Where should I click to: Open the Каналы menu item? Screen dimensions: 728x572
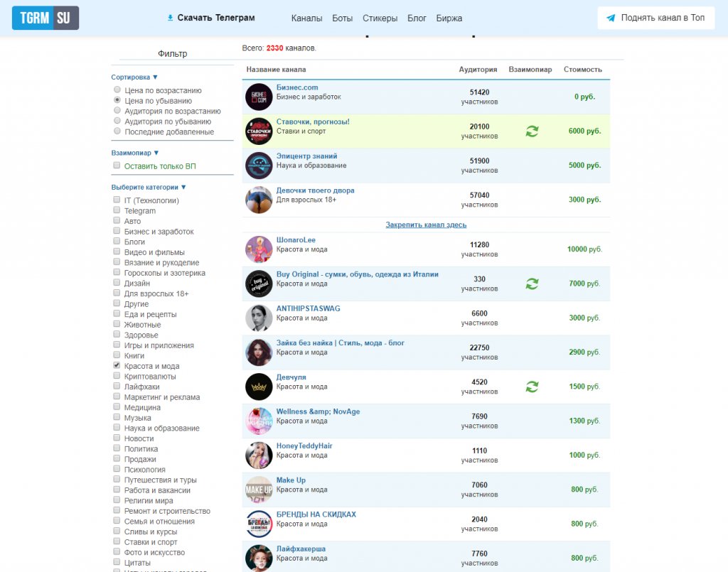(306, 18)
